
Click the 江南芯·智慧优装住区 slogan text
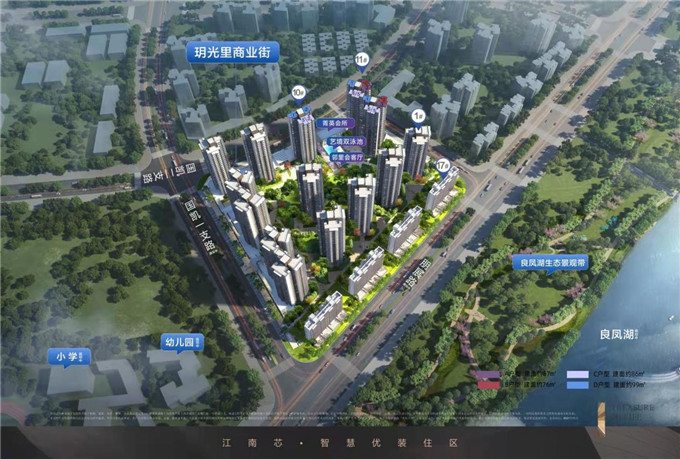(340, 443)
